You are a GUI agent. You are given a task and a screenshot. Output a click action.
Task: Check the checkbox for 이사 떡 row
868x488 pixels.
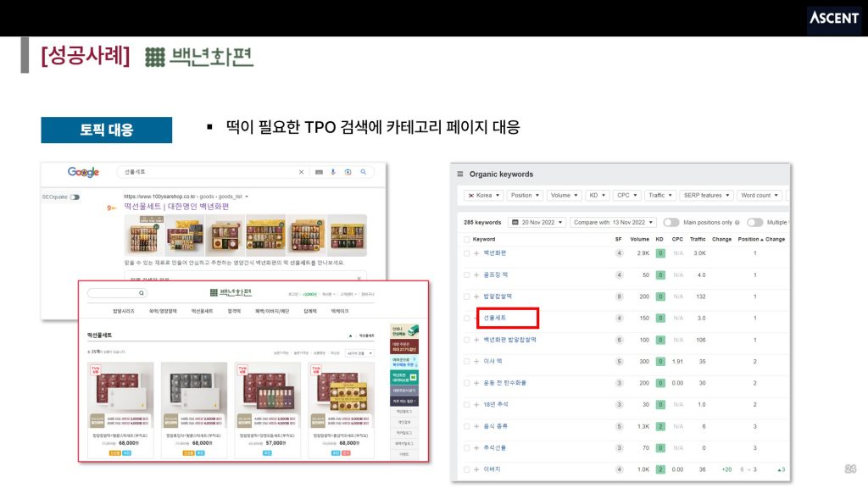tap(467, 361)
